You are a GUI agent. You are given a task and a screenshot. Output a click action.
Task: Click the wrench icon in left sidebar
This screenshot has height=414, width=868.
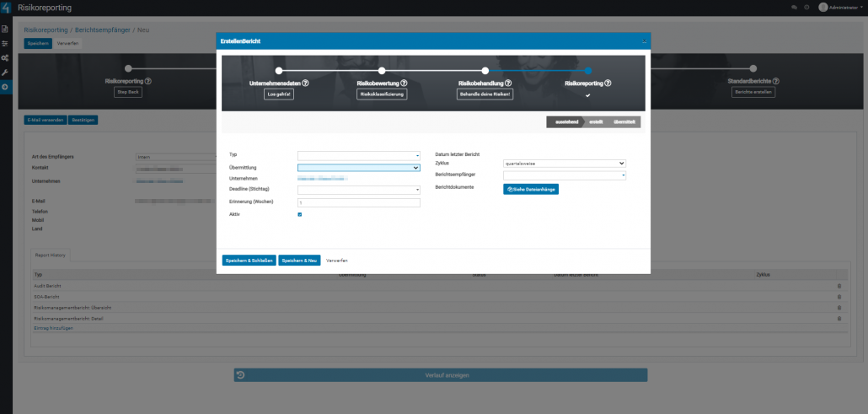point(5,73)
